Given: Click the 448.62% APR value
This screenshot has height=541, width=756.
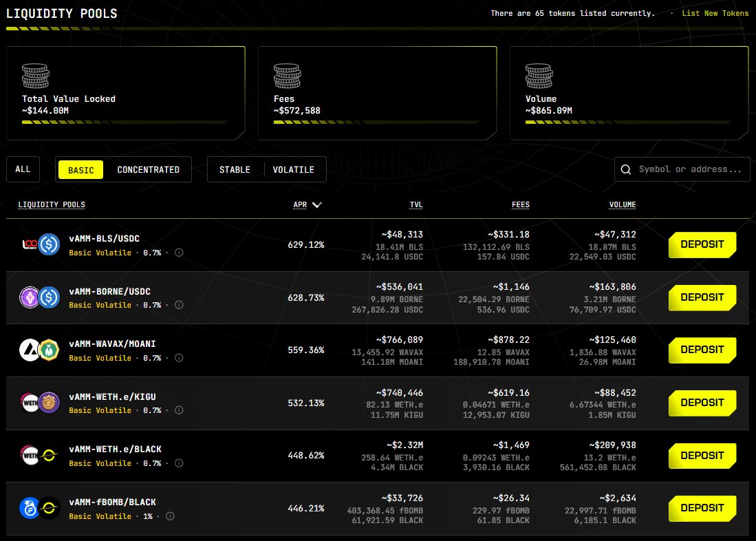Looking at the screenshot, I should click(305, 455).
